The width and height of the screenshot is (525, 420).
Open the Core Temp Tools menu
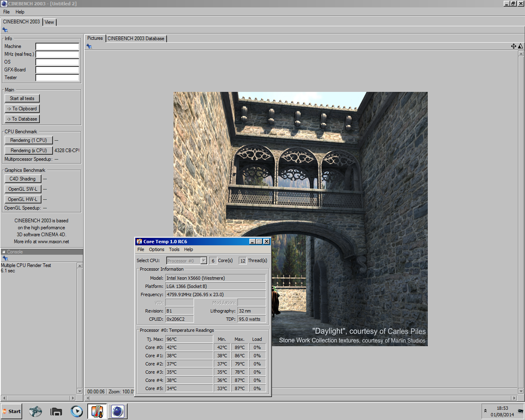coord(174,249)
